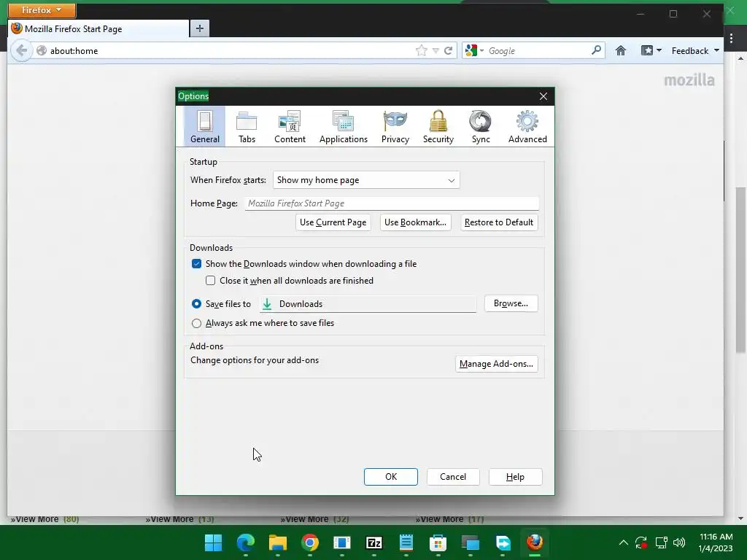Click the Downloads folder path field
Viewport: 747px width, 560px height.
click(368, 304)
